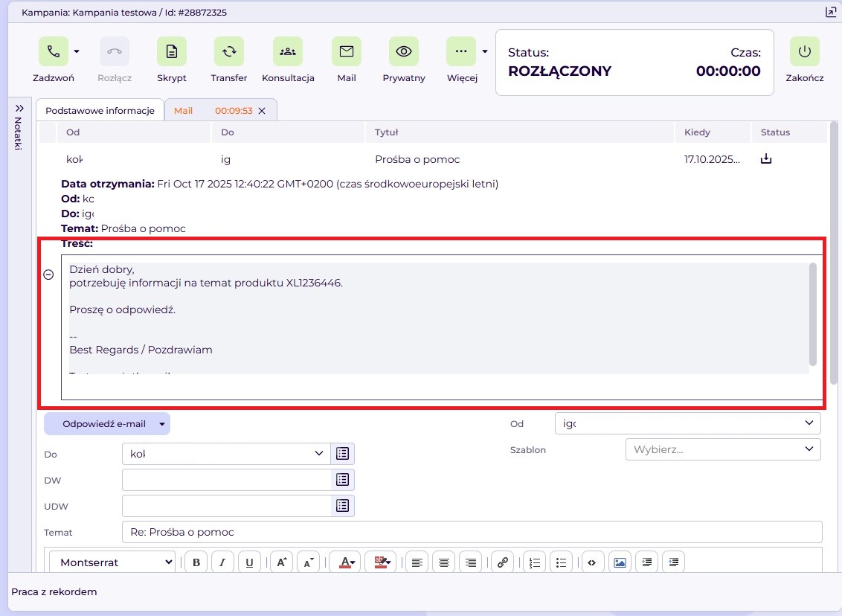Expand the Montserrat font dropdown

coord(115,562)
